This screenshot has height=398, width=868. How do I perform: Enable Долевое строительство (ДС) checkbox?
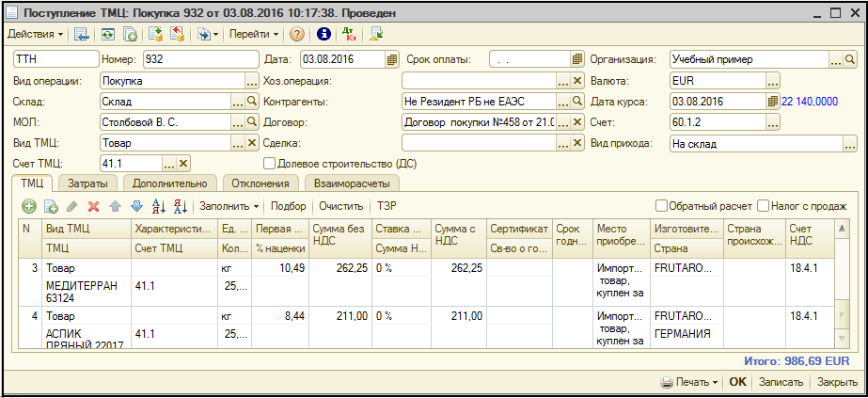[x=270, y=163]
